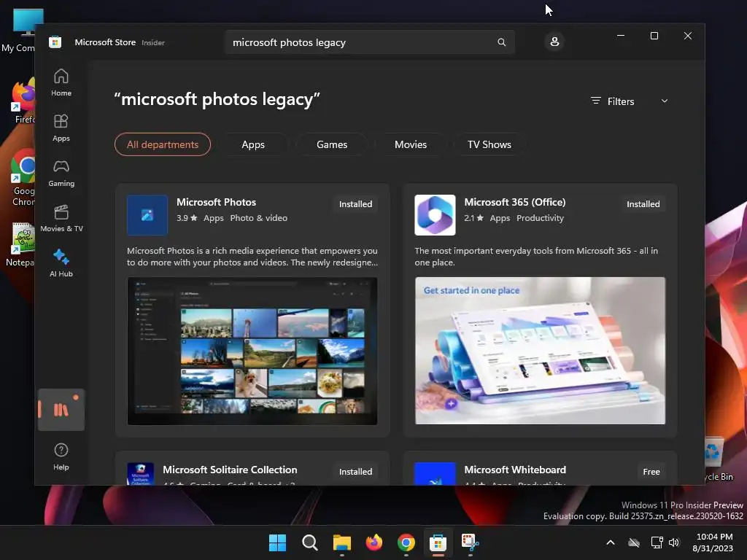Click the Microsoft 365 (Office) app icon

435,215
